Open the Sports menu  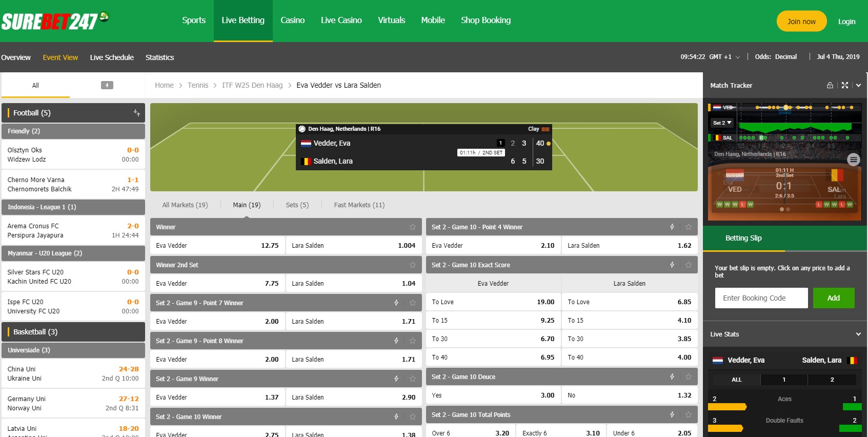coord(194,21)
